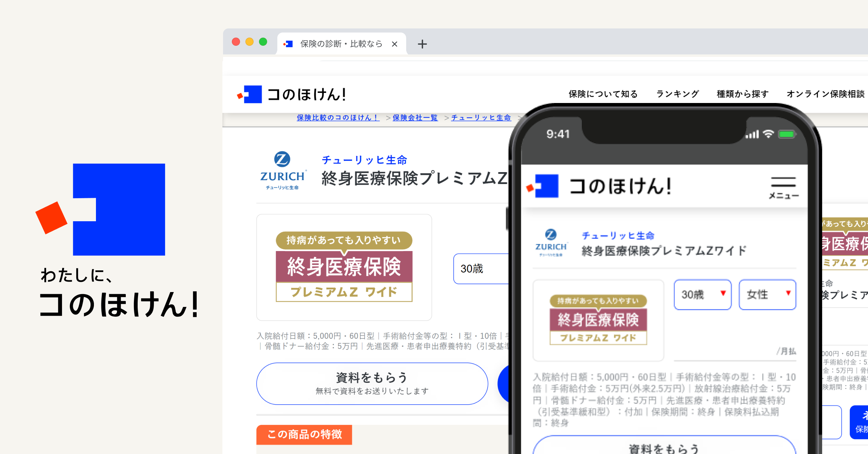The height and width of the screenshot is (454, 868).
Task: Open the phone's hamburger メニュー icon
Action: (x=783, y=187)
